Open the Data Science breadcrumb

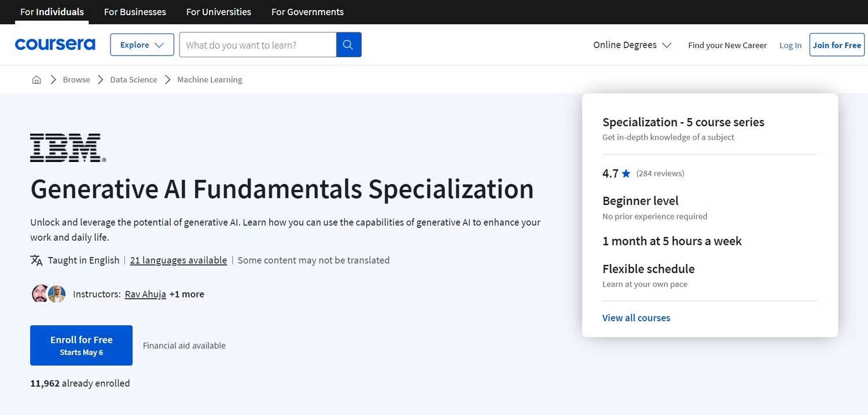tap(134, 80)
